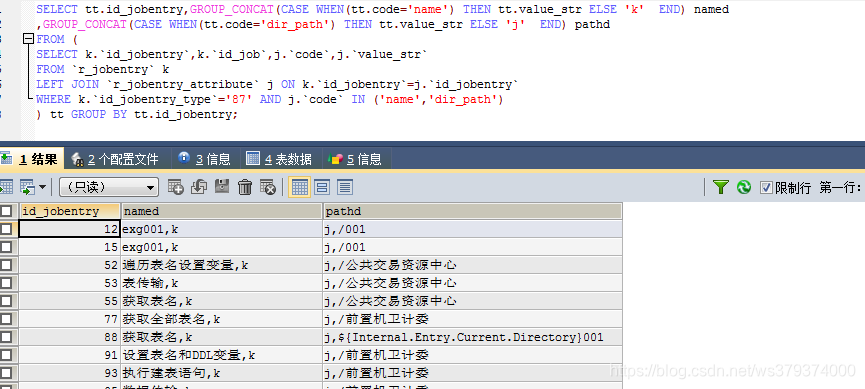
Task: Place cursor on the GROUP BY tt.id_jobentry line
Action: tap(137, 114)
